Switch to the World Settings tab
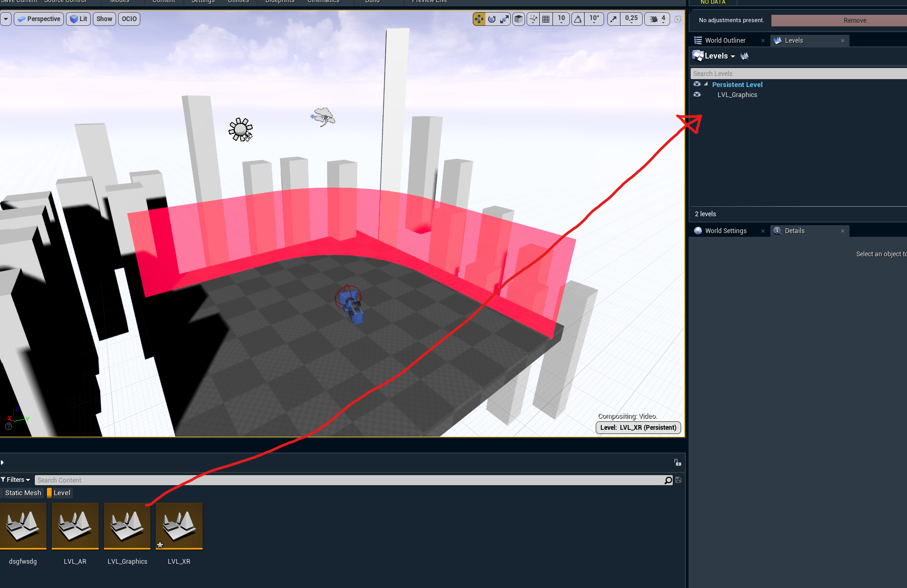907x588 pixels. 725,231
